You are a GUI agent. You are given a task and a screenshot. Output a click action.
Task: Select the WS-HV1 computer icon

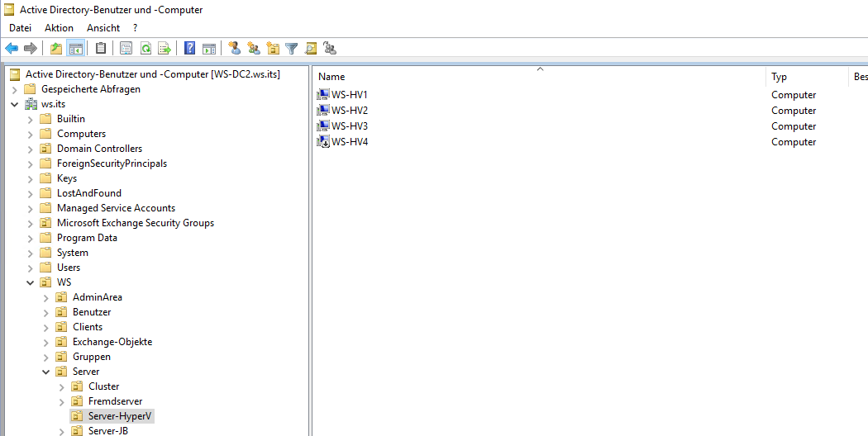pyautogui.click(x=323, y=95)
